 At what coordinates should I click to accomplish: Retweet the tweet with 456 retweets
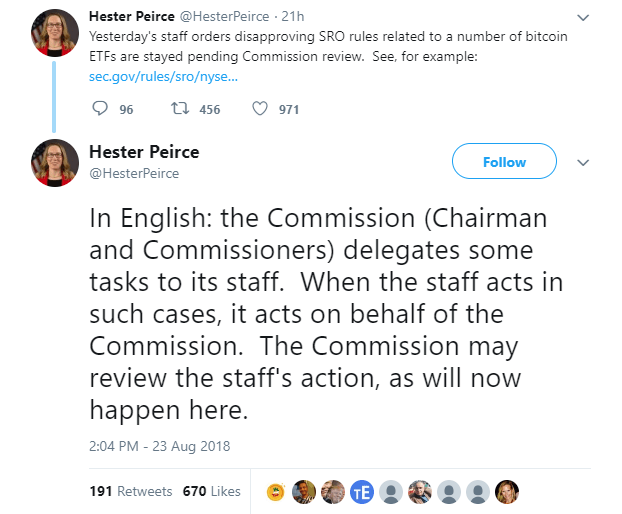click(x=181, y=109)
